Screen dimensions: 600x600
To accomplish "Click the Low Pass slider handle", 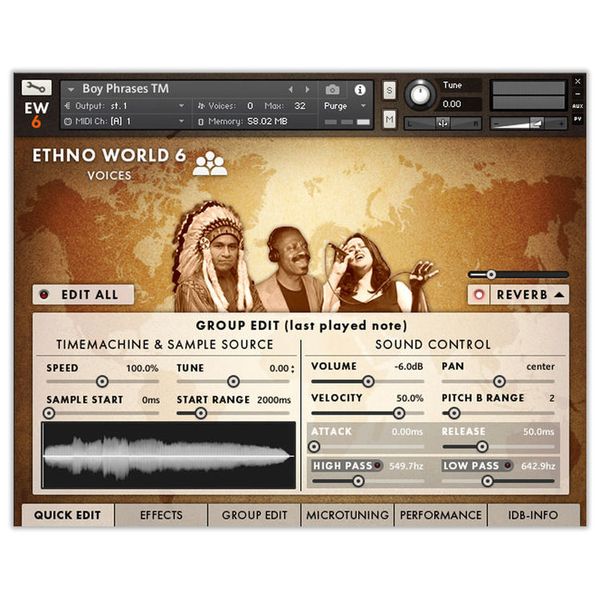I will [x=488, y=481].
